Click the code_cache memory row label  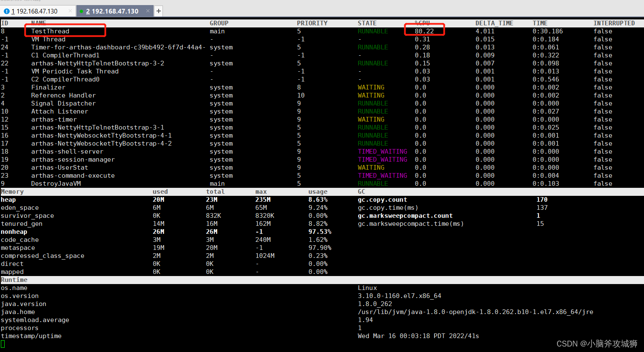[20, 240]
